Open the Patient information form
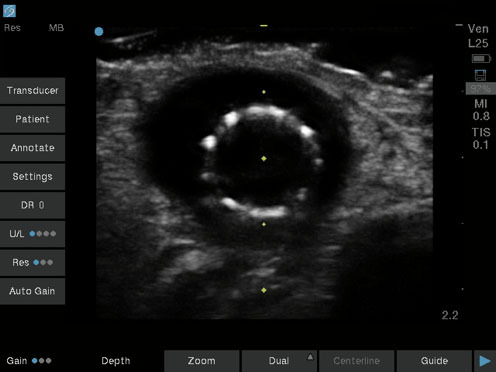This screenshot has width=496, height=372. coord(32,119)
